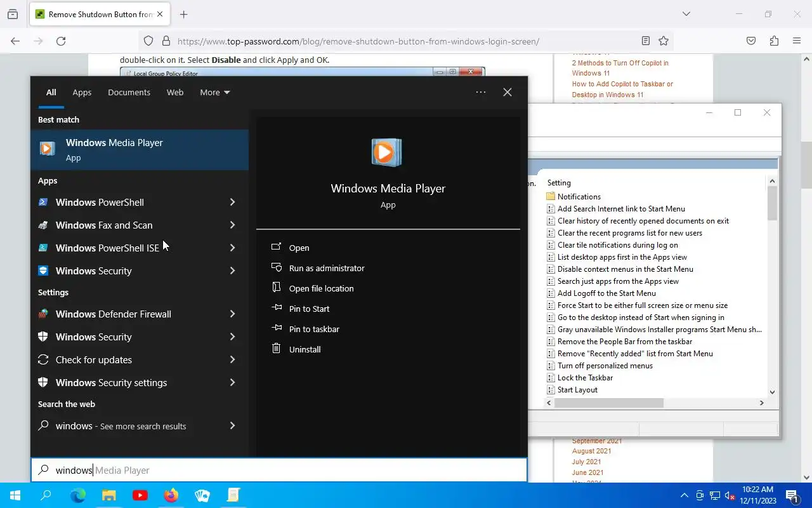This screenshot has height=508, width=812.
Task: Open the More filter dropdown
Action: tap(215, 92)
